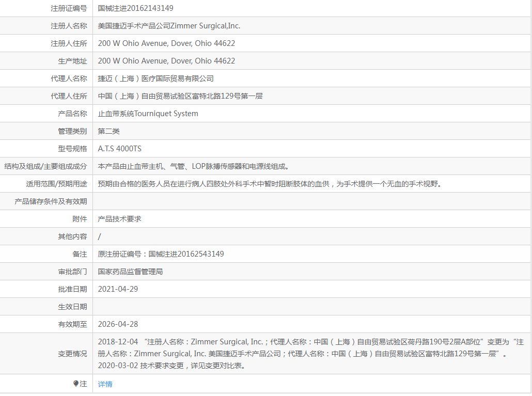Select the 2018-12-04 change record line
The width and height of the screenshot is (532, 396).
click(311, 348)
